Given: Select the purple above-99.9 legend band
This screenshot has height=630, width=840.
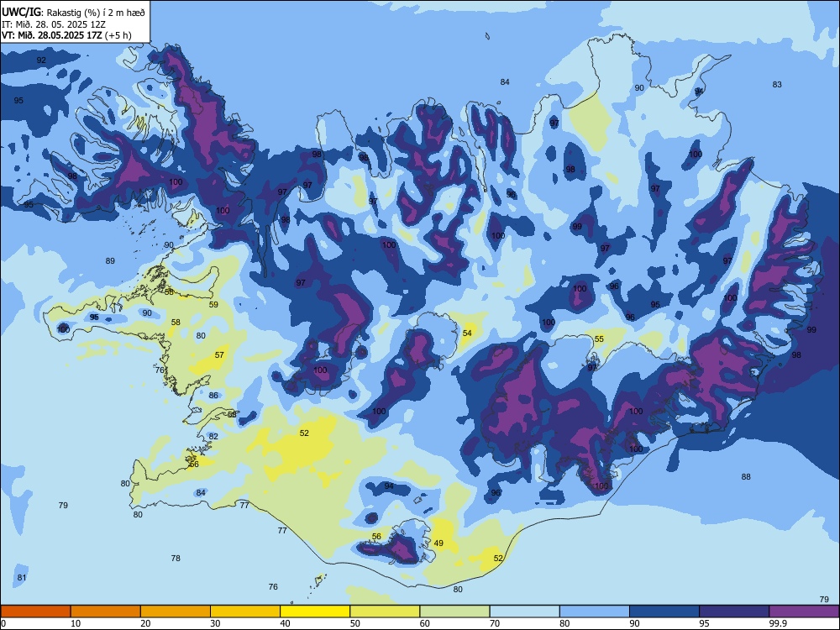Looking at the screenshot, I should click(x=804, y=612).
